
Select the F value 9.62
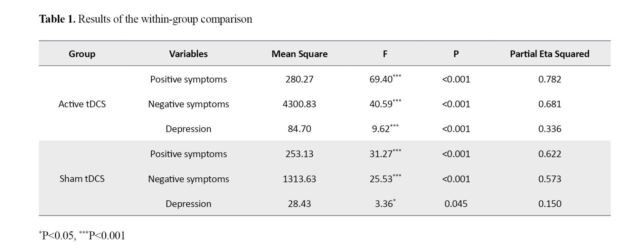coord(381,129)
